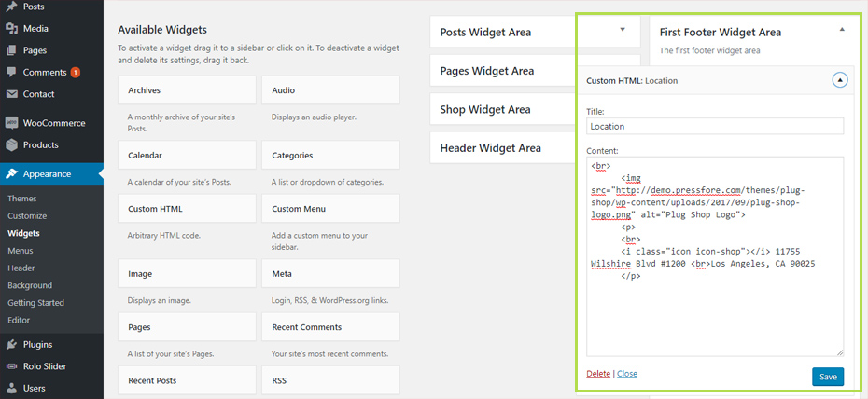The height and width of the screenshot is (399, 868).
Task: Click the Title field containing Location
Action: (x=715, y=126)
